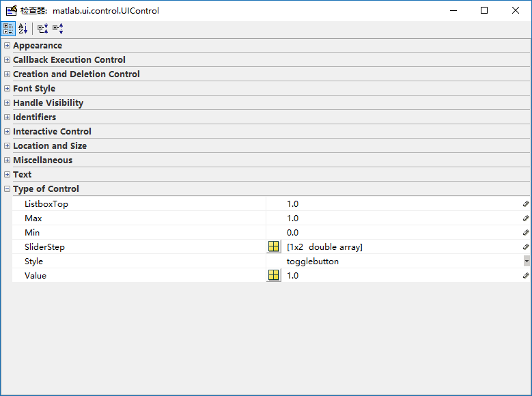This screenshot has height=396, width=532.
Task: Click the Font Style category label
Action: pos(34,89)
